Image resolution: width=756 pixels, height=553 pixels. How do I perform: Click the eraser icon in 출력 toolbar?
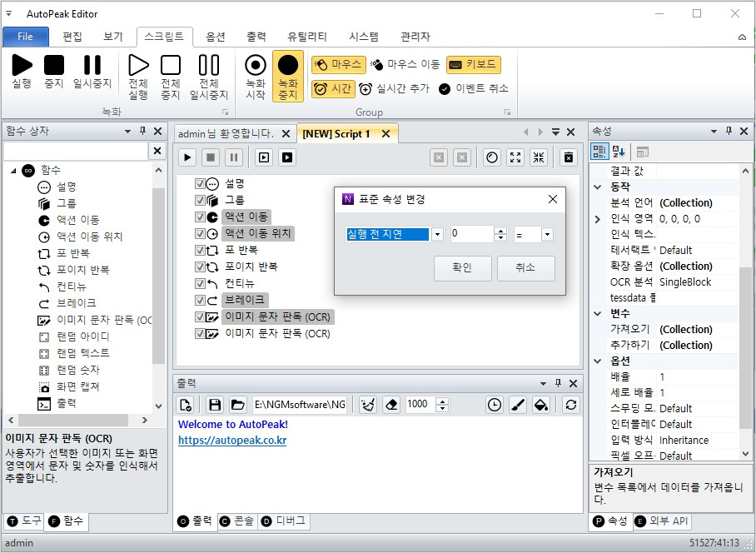click(391, 405)
